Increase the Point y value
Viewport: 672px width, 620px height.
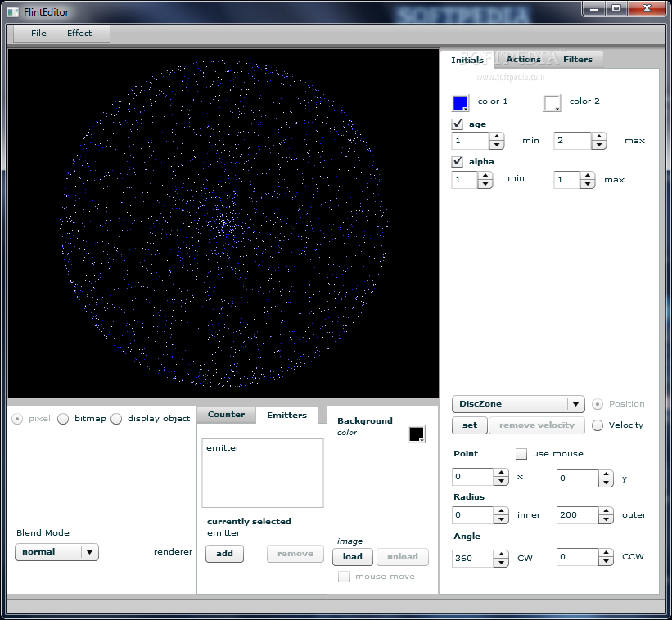pos(606,474)
